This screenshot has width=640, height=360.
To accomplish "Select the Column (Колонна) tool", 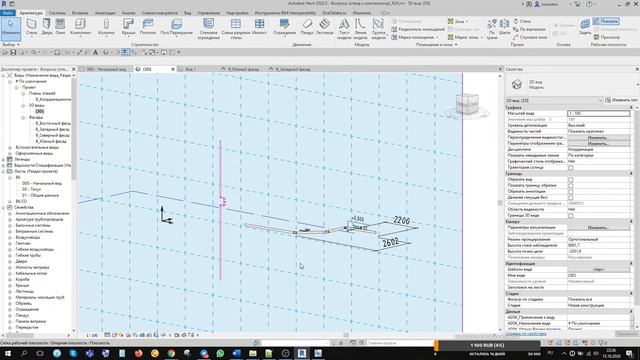I will pos(106,27).
